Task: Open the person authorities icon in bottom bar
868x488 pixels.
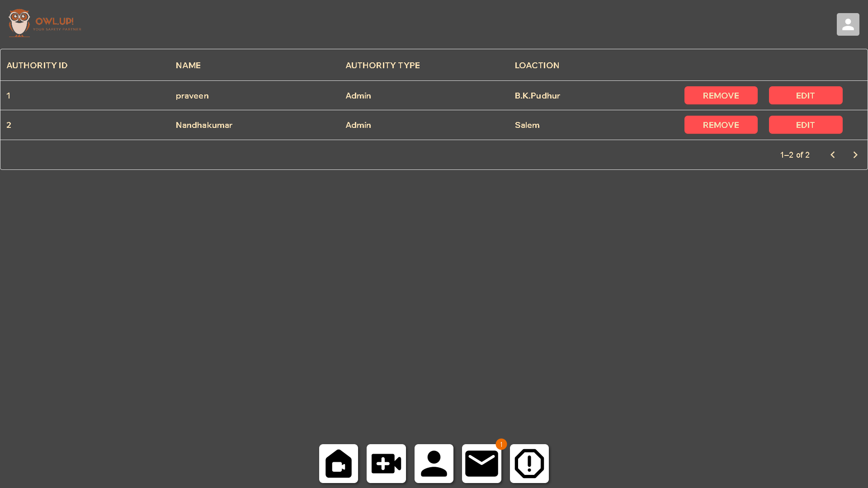Action: pos(434,464)
